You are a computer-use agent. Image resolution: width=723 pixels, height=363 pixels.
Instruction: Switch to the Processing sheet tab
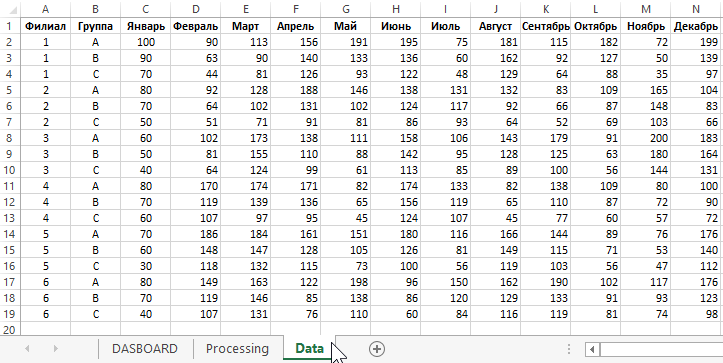tap(237, 349)
